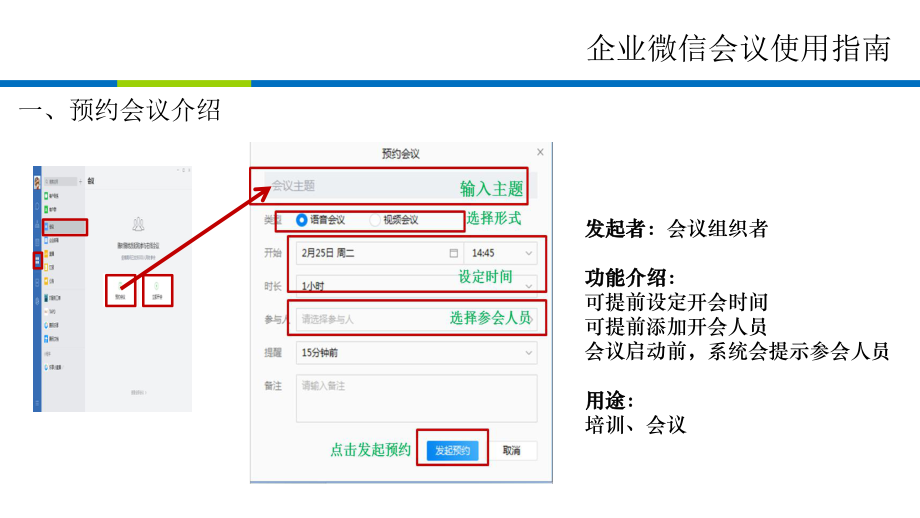Click the search box in WeChat Work window
Image resolution: width=920 pixels, height=518 pixels.
[60, 181]
